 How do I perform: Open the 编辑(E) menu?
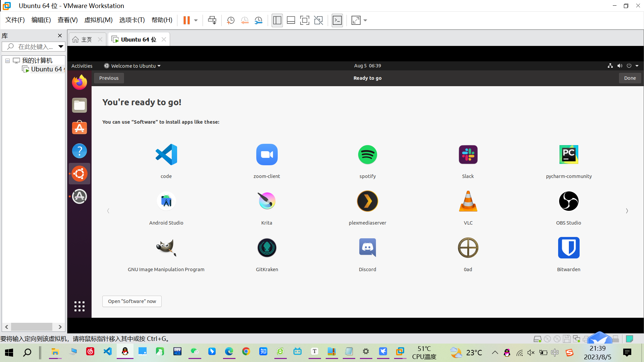pyautogui.click(x=41, y=20)
